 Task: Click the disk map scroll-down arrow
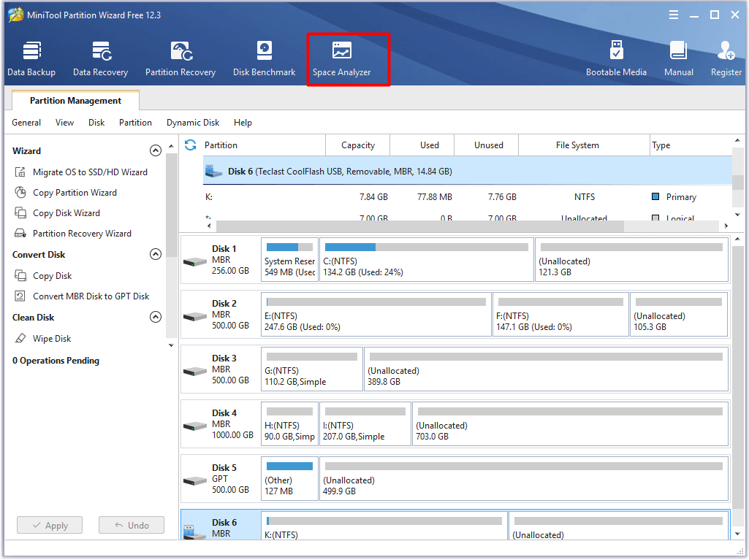(737, 534)
